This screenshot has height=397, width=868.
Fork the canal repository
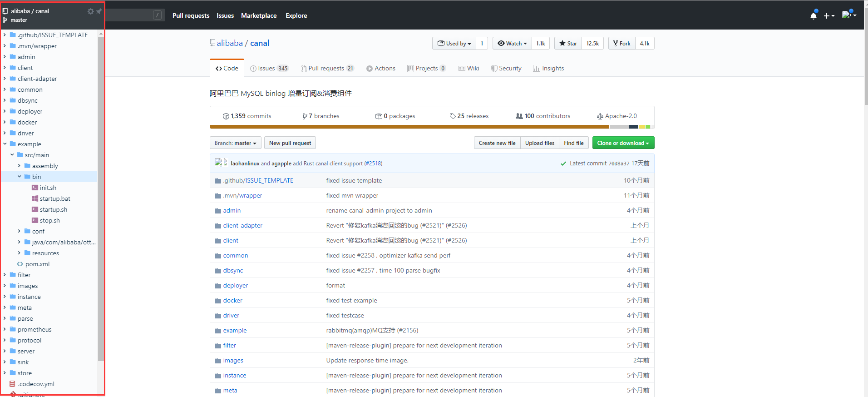[x=621, y=43]
